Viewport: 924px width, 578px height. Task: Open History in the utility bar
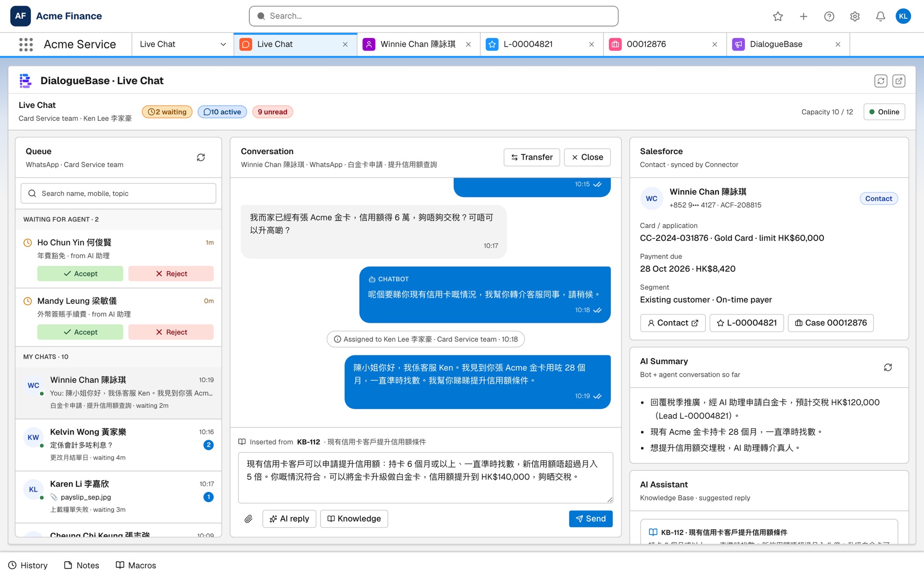click(x=28, y=565)
